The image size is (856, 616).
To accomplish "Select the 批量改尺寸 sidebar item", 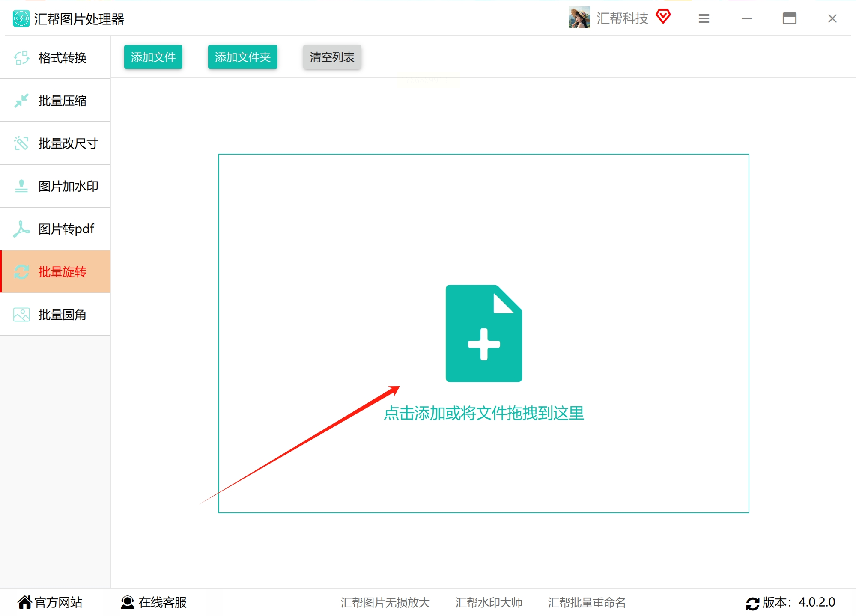I will 68,143.
